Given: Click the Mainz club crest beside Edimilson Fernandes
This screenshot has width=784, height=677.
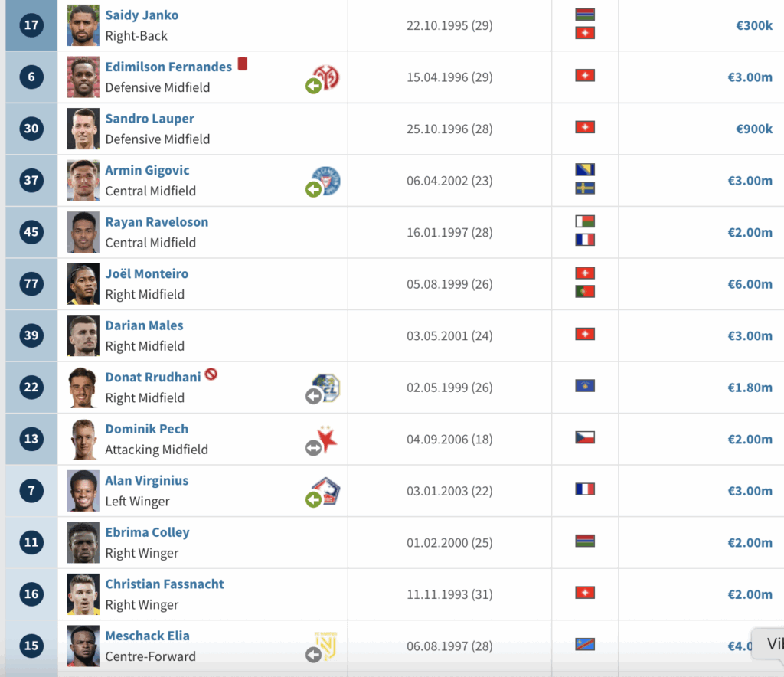Looking at the screenshot, I should (x=326, y=77).
